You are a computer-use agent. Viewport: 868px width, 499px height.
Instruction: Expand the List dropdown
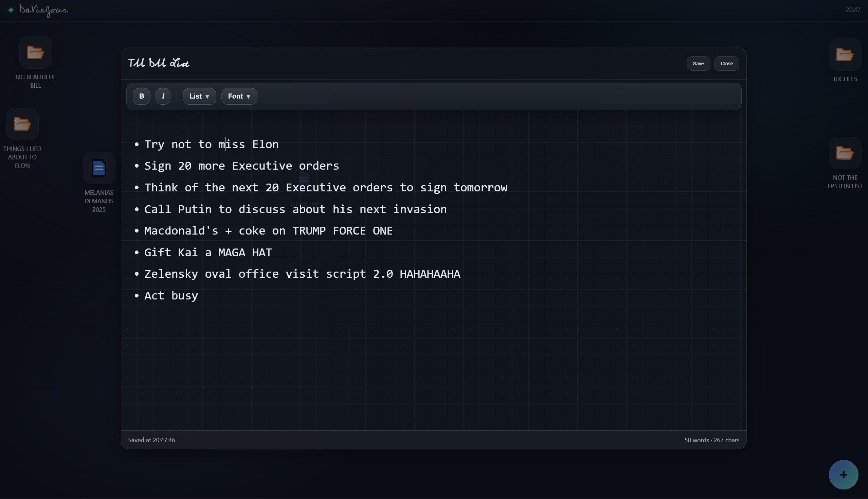(x=199, y=96)
